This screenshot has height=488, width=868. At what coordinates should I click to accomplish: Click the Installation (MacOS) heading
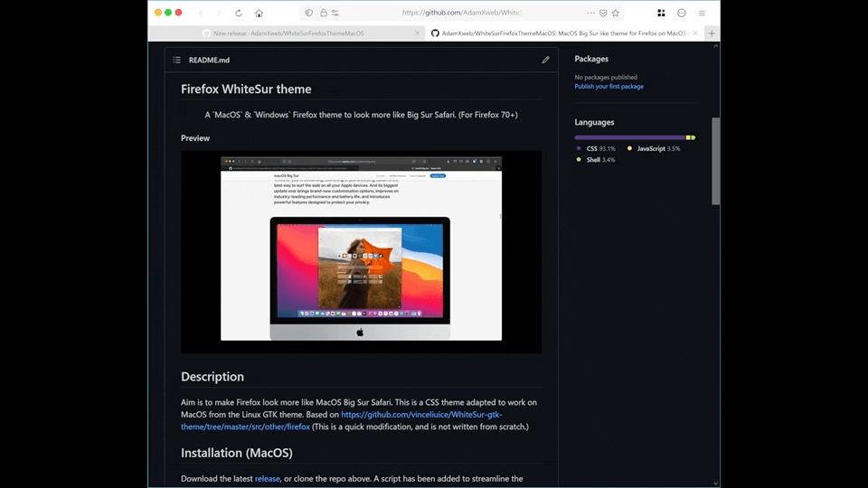click(x=237, y=453)
